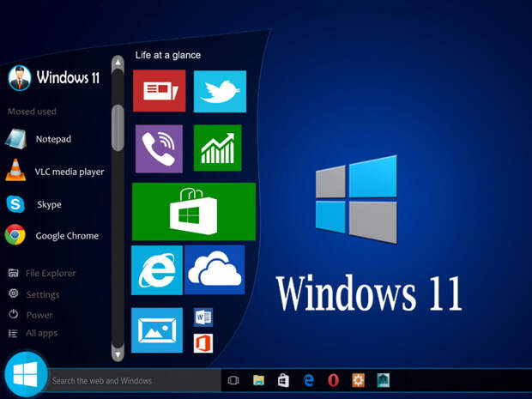Open Settings in Start menu
This screenshot has width=532, height=399.
tap(33, 293)
